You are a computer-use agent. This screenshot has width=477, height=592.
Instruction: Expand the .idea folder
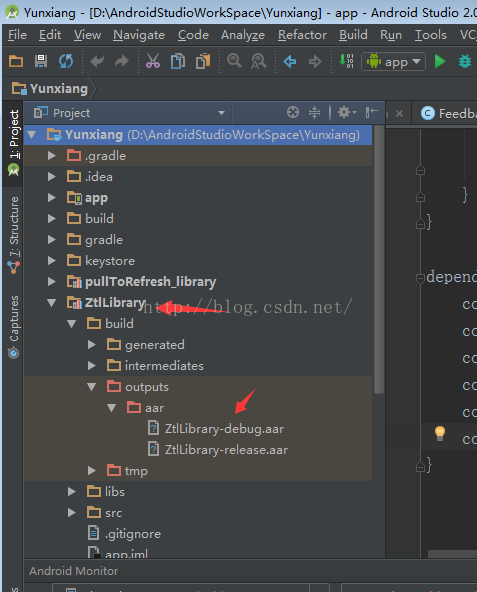[52, 177]
